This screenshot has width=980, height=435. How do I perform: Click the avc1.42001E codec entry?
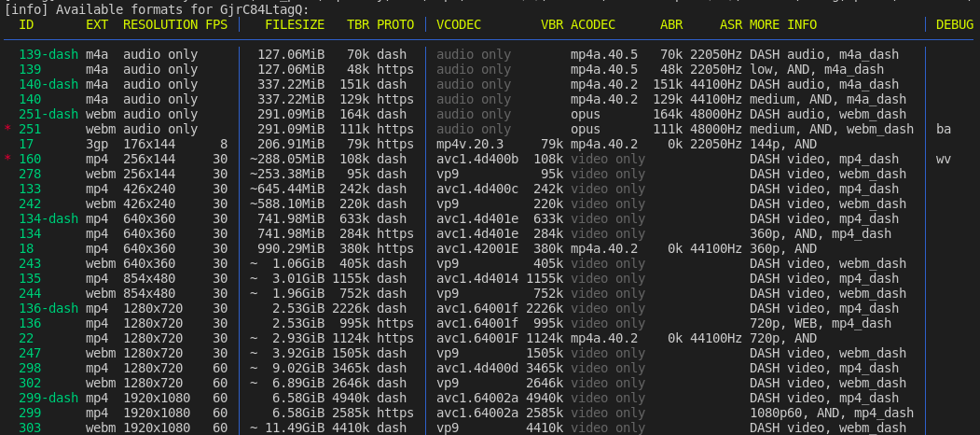tap(477, 248)
